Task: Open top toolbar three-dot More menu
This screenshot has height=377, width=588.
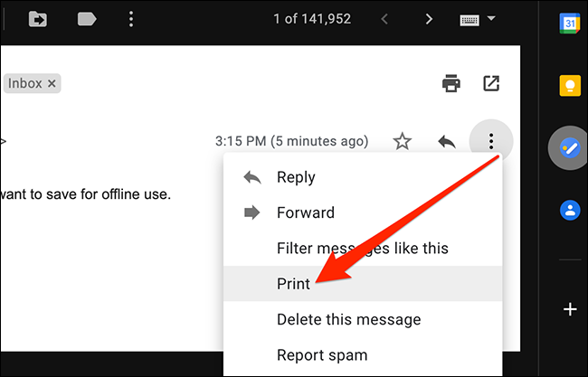Action: (132, 18)
